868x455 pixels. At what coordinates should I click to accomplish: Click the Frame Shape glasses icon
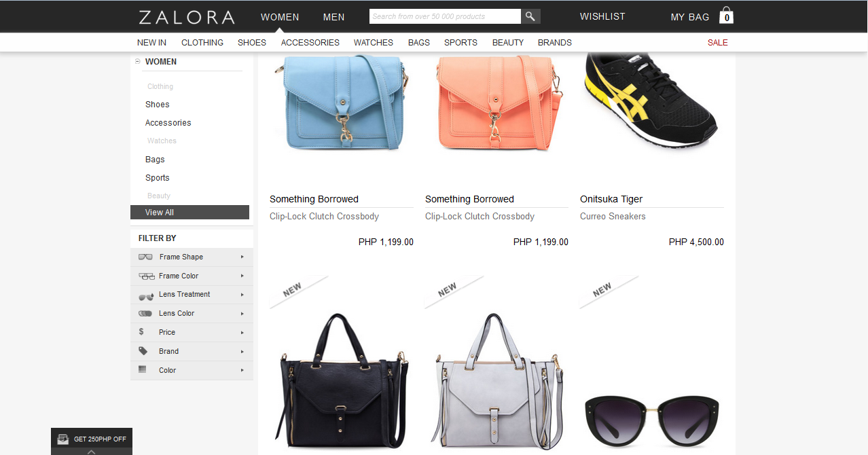coord(145,257)
